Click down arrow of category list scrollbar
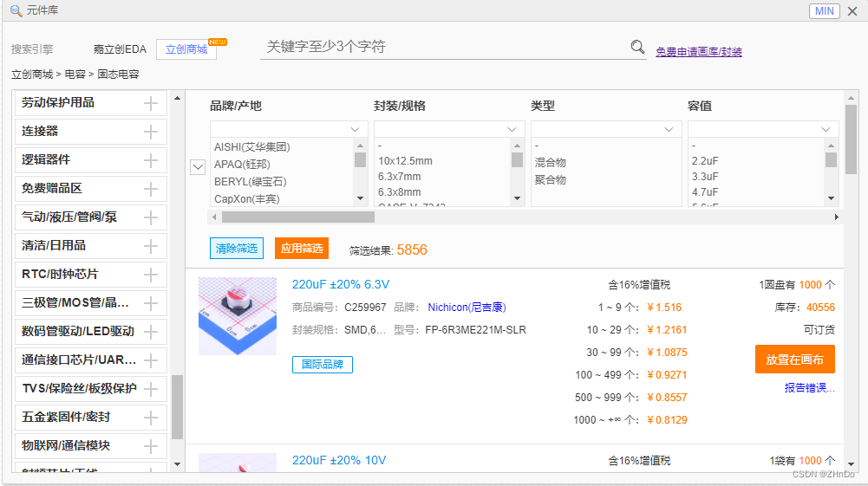 pos(177,464)
